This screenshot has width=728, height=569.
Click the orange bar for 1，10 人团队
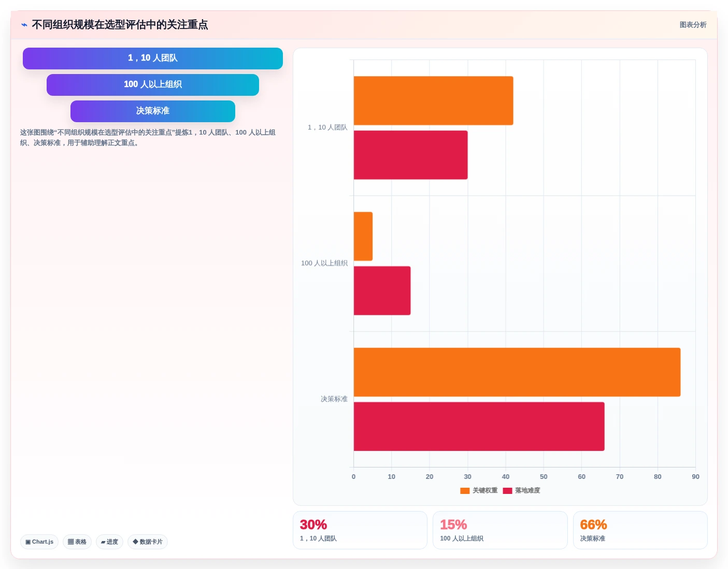(433, 100)
